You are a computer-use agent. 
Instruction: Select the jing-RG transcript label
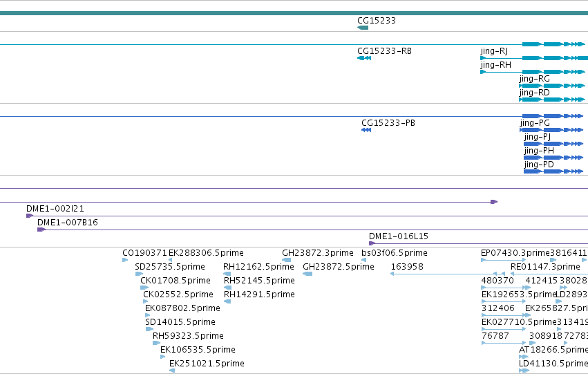point(534,79)
